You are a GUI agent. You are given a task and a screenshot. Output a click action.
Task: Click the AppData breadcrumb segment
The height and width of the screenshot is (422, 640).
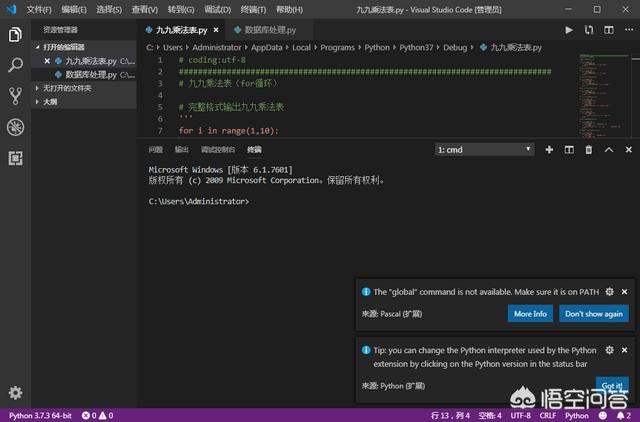pos(267,47)
